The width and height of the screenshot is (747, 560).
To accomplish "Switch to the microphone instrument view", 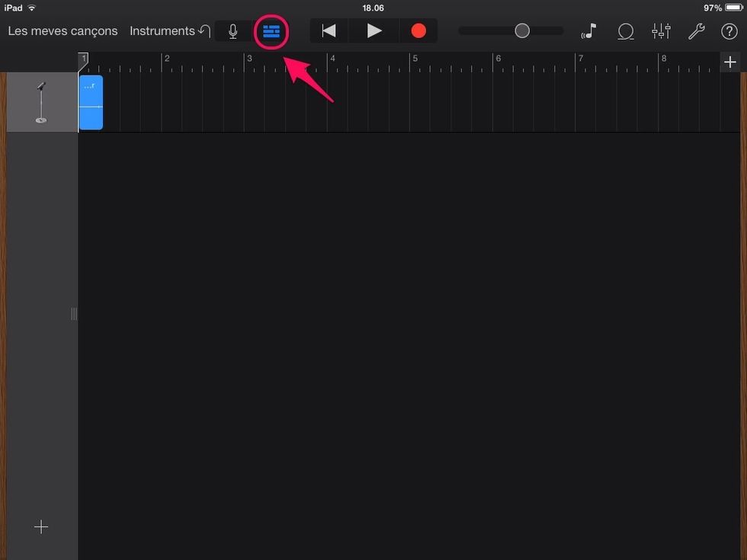I will [x=233, y=31].
